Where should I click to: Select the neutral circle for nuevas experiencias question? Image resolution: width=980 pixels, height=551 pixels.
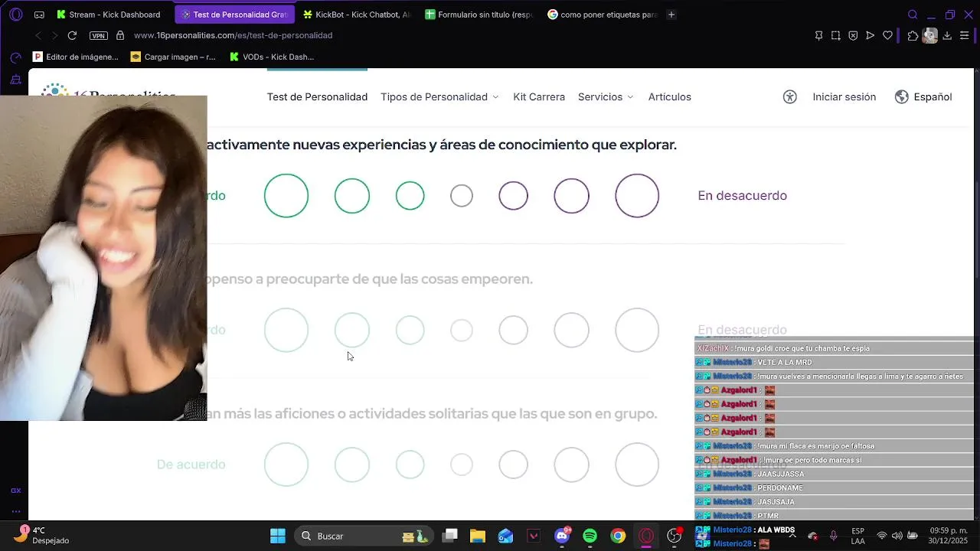click(462, 195)
